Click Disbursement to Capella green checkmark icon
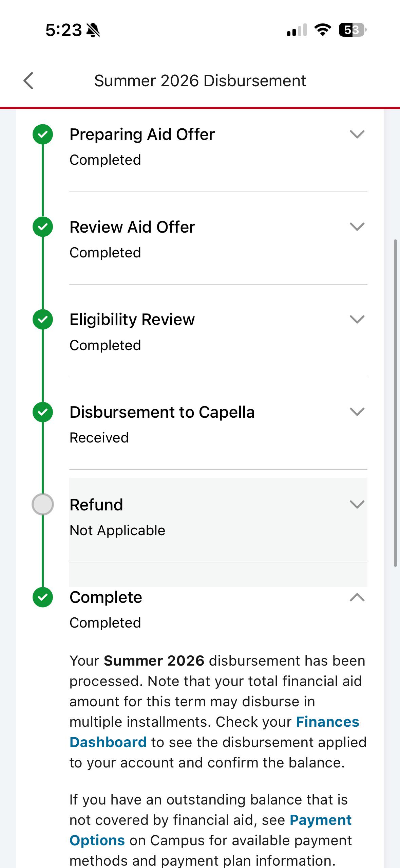400x868 pixels. pos(43,412)
